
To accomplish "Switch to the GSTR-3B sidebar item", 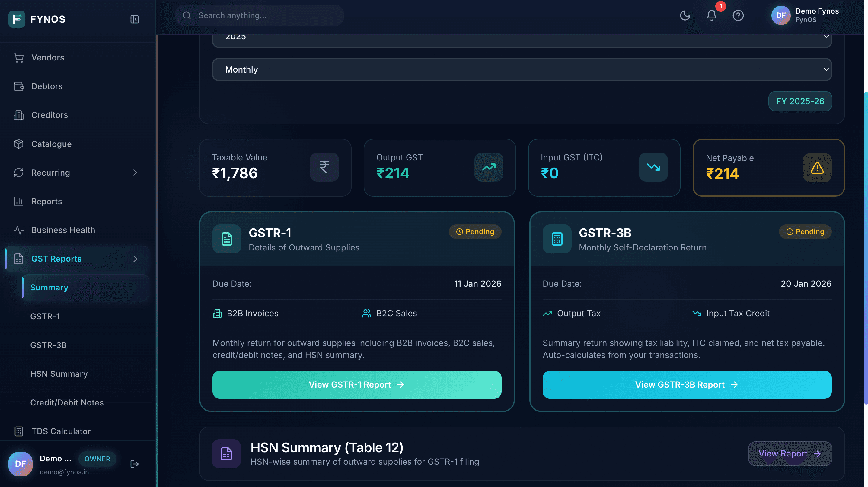I will point(49,345).
